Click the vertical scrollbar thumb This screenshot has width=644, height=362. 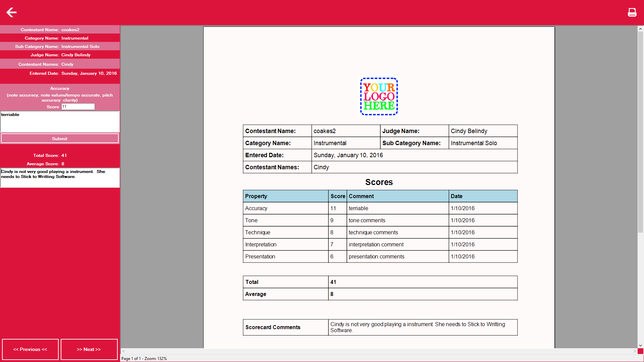[x=640, y=132]
